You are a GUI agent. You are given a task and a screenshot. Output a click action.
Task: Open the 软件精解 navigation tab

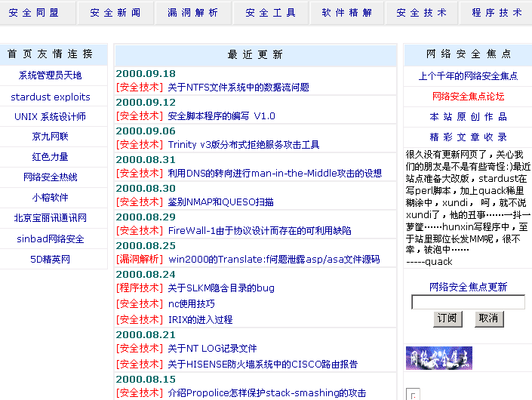coord(347,13)
